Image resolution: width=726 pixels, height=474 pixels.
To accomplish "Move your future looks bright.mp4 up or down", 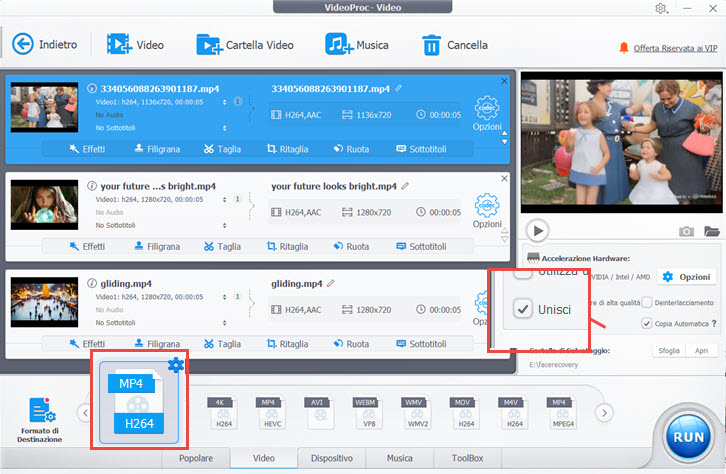I will (x=505, y=235).
